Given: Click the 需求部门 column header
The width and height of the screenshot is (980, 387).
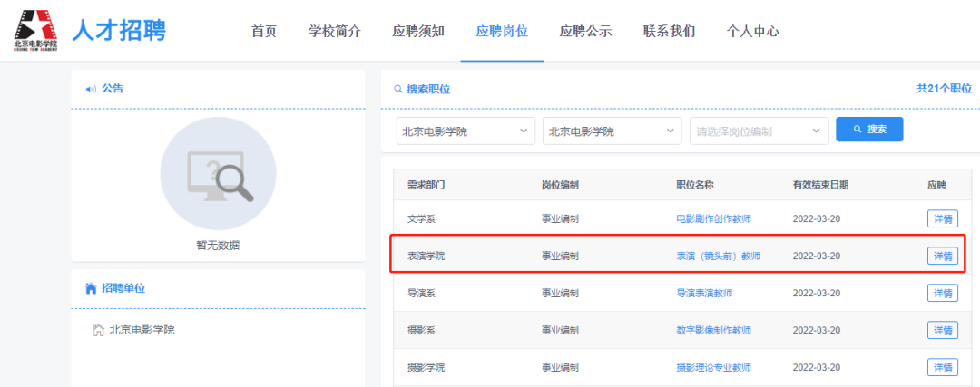Looking at the screenshot, I should [x=426, y=185].
